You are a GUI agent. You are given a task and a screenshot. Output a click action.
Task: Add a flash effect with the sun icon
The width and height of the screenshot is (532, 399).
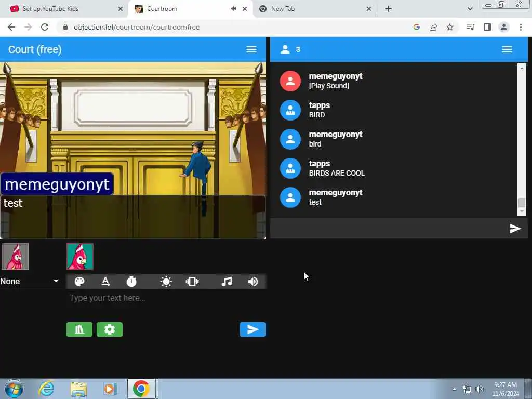pos(166,282)
